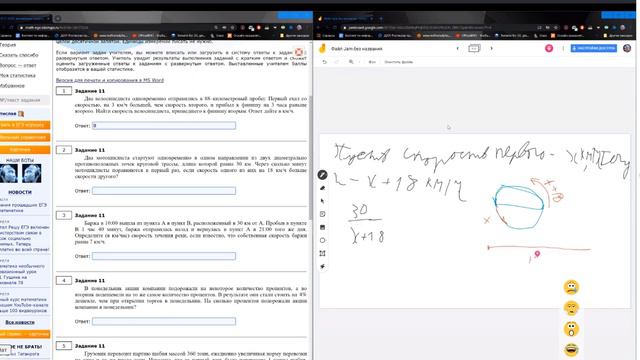This screenshot has width=640, height=360.
Task: Select the Eraser tool in Jamboard
Action: [322, 188]
